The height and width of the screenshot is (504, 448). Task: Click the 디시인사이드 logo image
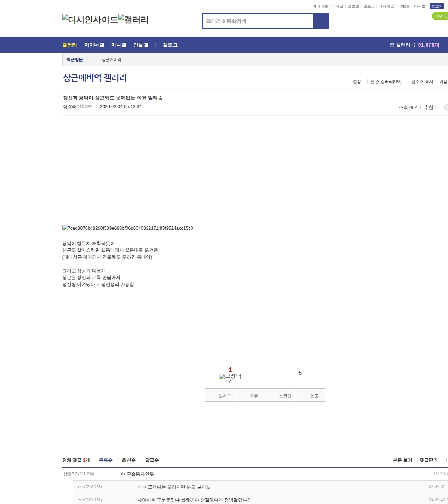(x=90, y=20)
